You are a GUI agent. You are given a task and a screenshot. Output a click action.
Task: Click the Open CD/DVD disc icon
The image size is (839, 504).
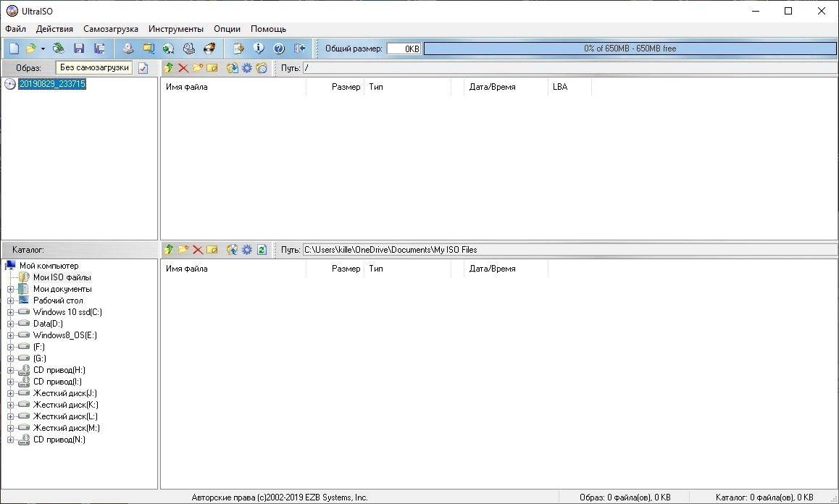pyautogui.click(x=58, y=49)
